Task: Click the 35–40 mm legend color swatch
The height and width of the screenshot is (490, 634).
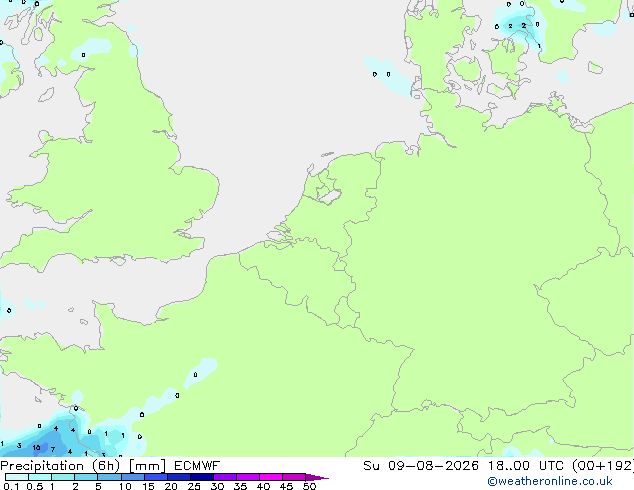Action: pos(248,477)
